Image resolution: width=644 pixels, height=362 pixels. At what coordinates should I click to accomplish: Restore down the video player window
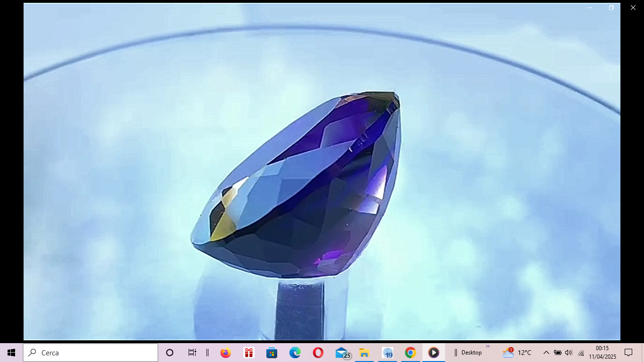pos(611,8)
